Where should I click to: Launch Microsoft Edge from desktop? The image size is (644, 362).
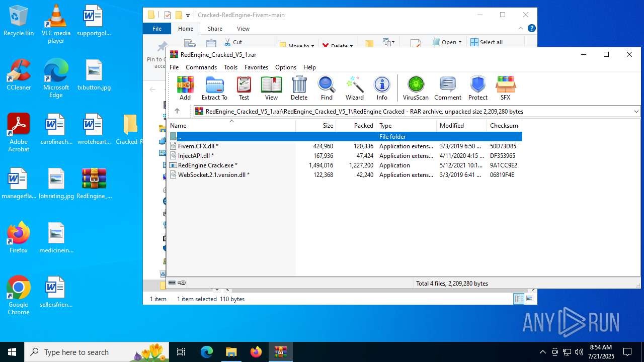pos(56,78)
